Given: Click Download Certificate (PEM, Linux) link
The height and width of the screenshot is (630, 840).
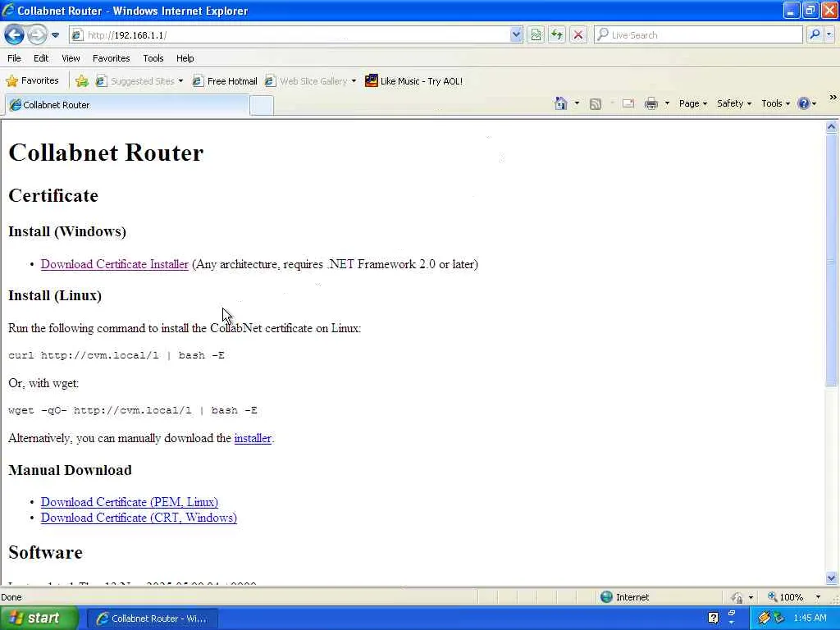Looking at the screenshot, I should pyautogui.click(x=129, y=502).
